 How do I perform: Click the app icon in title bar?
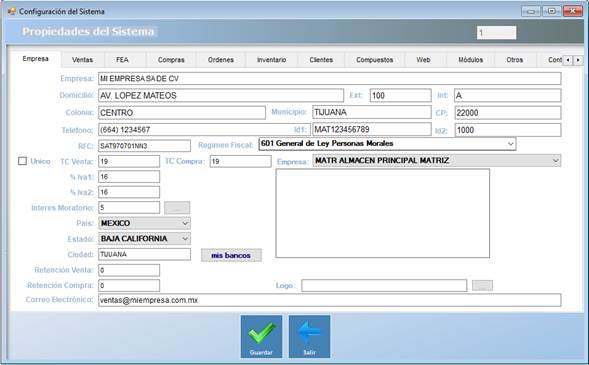(12, 11)
